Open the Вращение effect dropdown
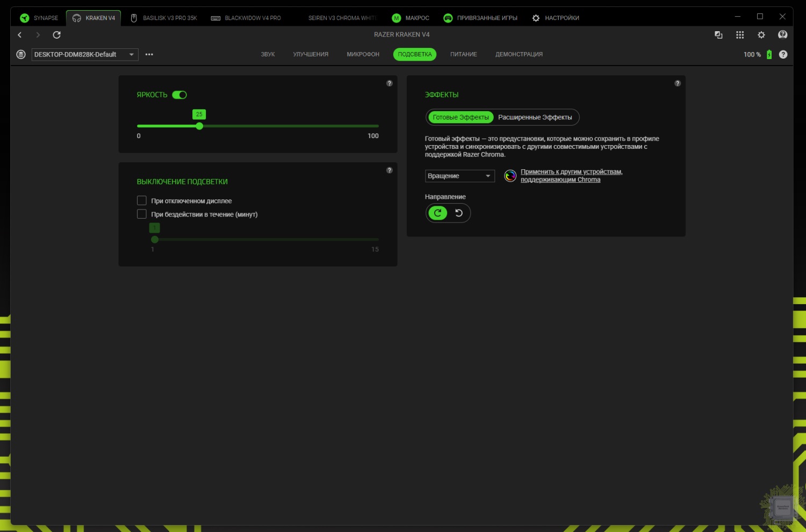This screenshot has height=532, width=806. click(459, 176)
